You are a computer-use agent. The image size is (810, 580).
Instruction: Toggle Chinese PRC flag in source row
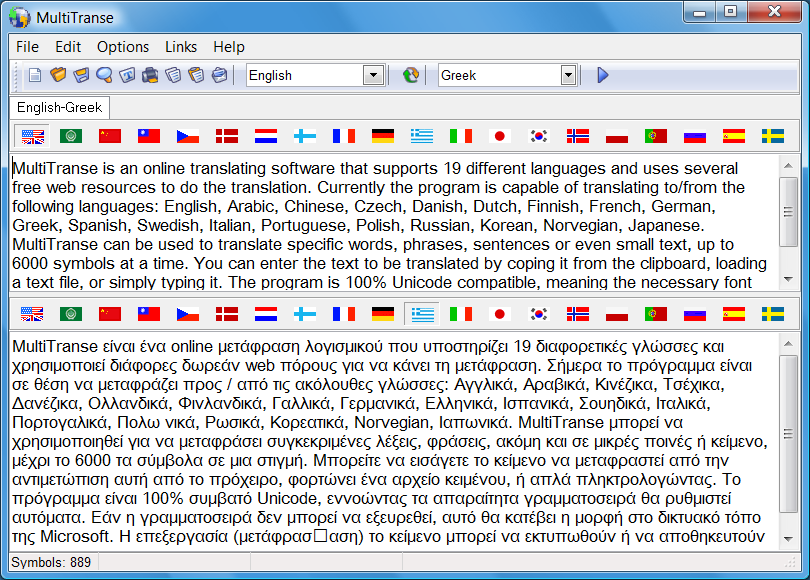110,136
